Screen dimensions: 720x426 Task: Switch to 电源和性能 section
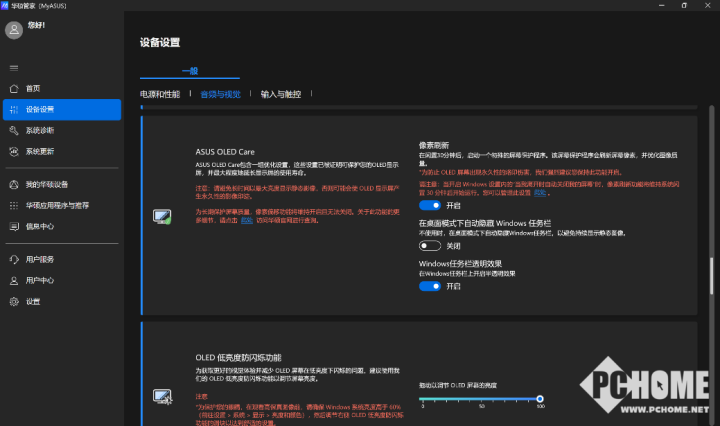click(x=160, y=94)
